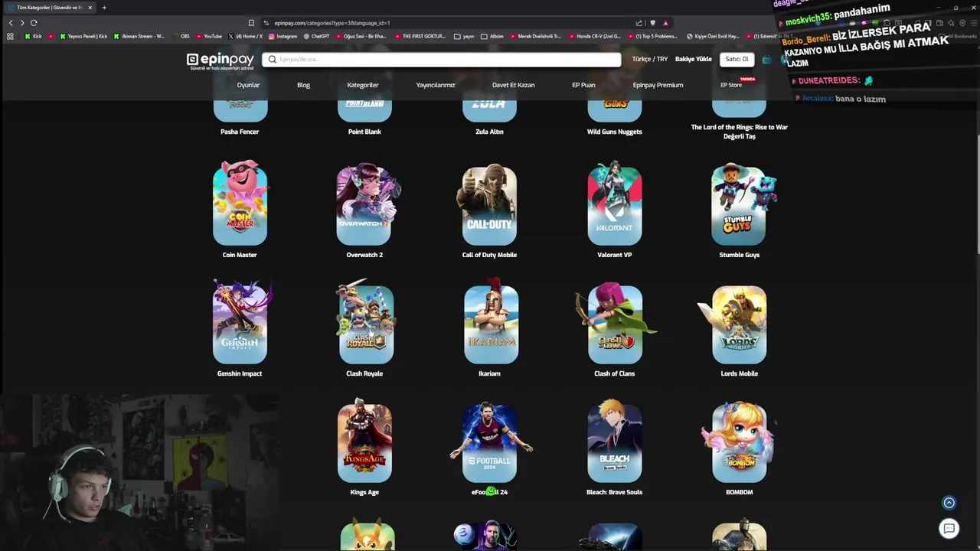Screen dimensions: 980x551
Task: Open the yayın bookmarks folder
Action: point(465,36)
